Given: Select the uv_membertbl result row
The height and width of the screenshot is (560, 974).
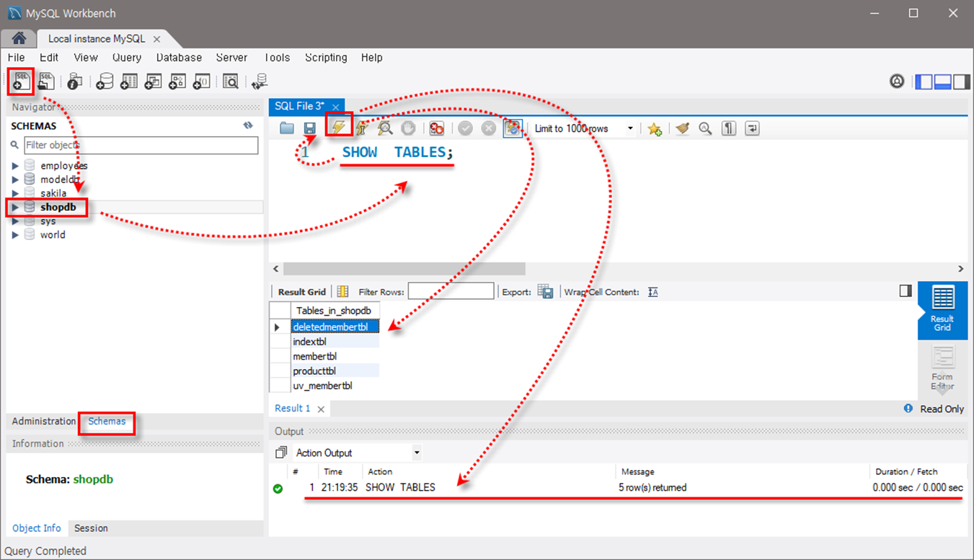Looking at the screenshot, I should coord(335,386).
